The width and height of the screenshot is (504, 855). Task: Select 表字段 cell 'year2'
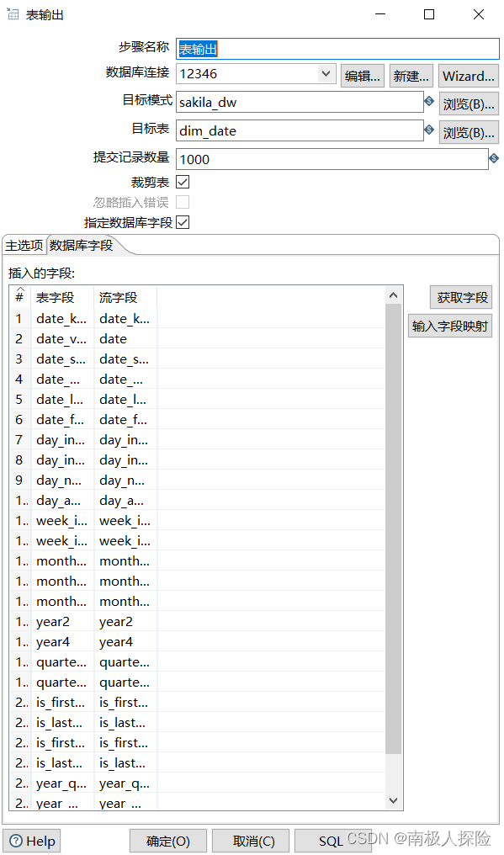pos(63,622)
